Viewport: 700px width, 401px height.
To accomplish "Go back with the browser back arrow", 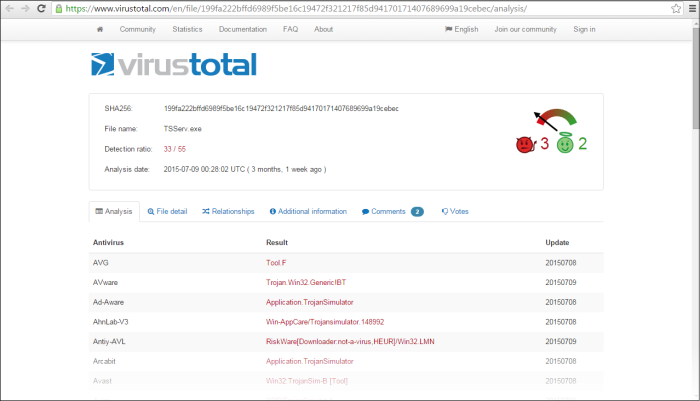I will tap(10, 8).
